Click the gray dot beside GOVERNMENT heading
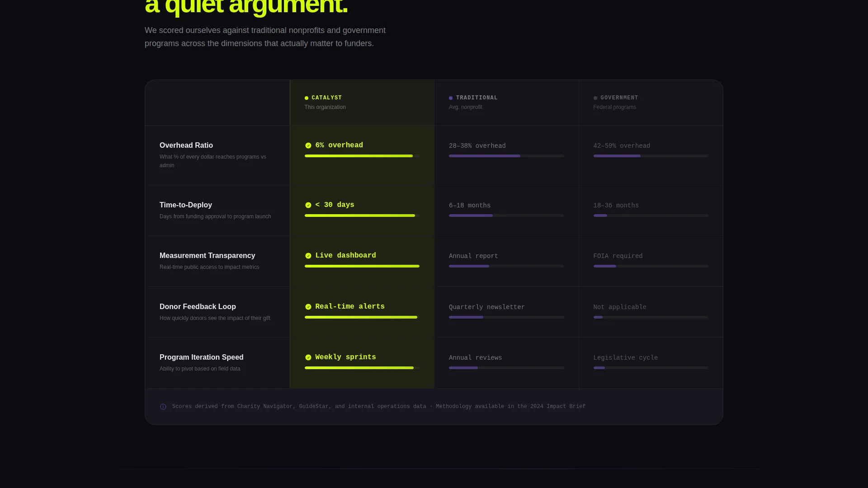Screen dimensions: 868x488 coord(595,98)
